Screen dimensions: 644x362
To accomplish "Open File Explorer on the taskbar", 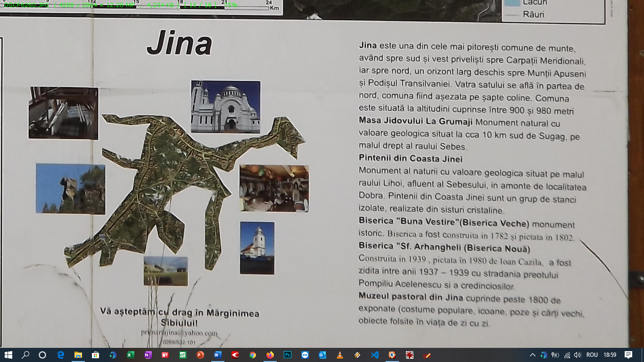I will click(78, 355).
